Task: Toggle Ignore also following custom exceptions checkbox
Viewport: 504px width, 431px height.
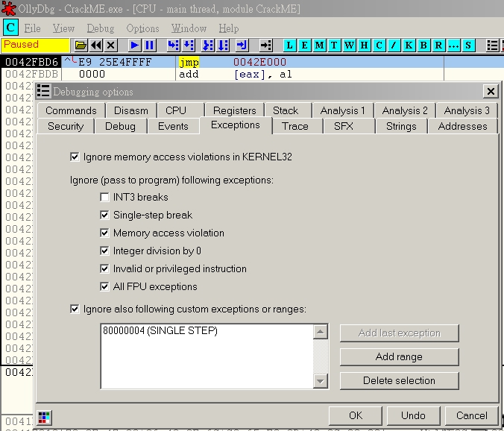Action: click(75, 309)
